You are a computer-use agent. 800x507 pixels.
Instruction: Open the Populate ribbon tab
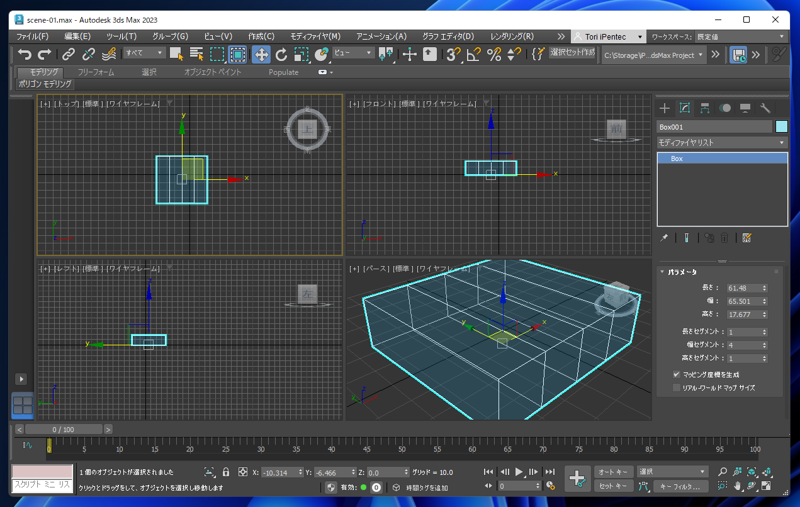point(283,72)
